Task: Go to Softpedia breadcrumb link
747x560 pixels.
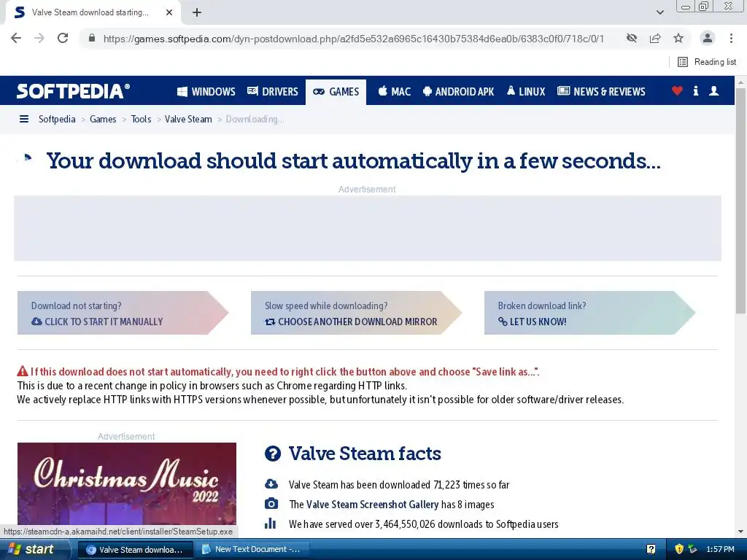Action: click(57, 119)
